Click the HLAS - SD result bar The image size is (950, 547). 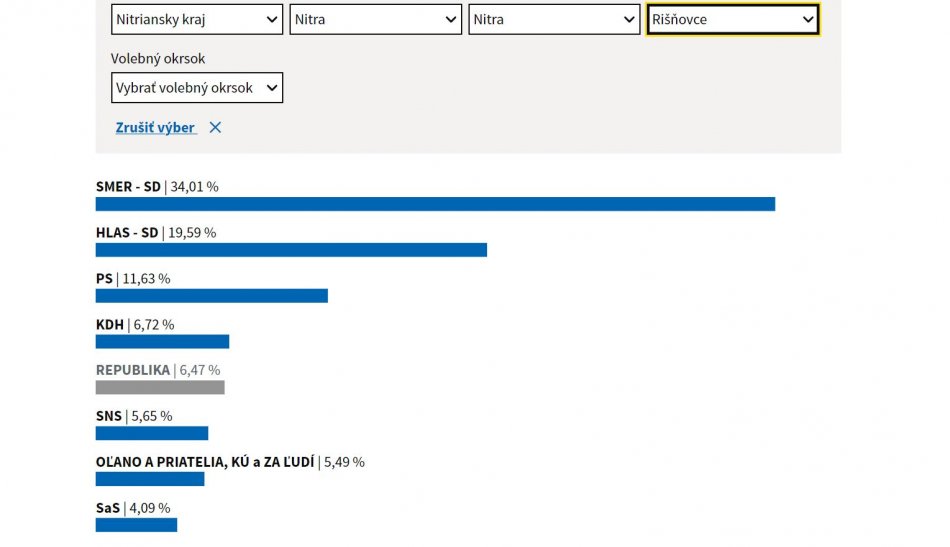tap(291, 250)
